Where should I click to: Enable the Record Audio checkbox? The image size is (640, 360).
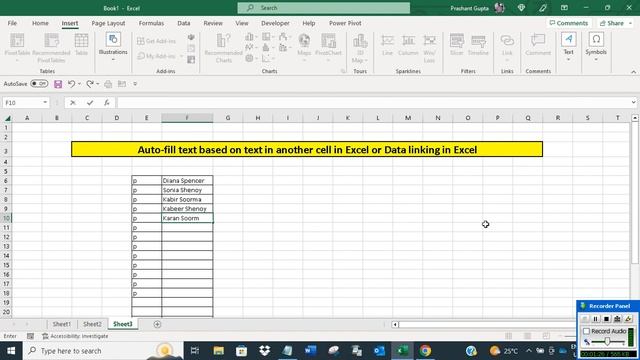coord(587,331)
